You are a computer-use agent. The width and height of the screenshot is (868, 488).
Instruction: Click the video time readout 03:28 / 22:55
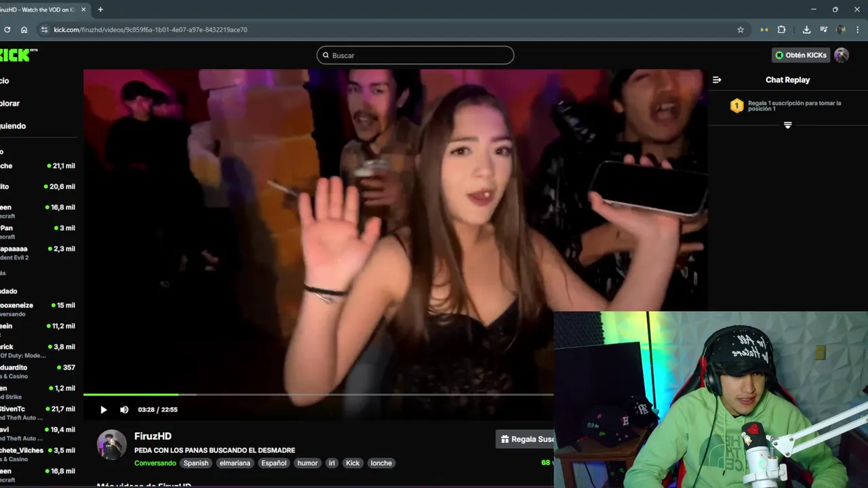[157, 409]
